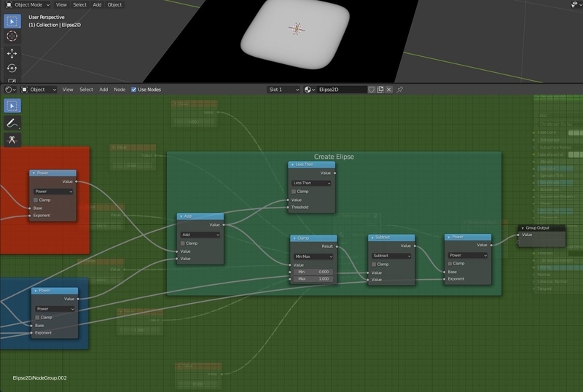Viewport: 583px width, 392px height.
Task: Open the Add operation dropdown
Action: [x=200, y=235]
